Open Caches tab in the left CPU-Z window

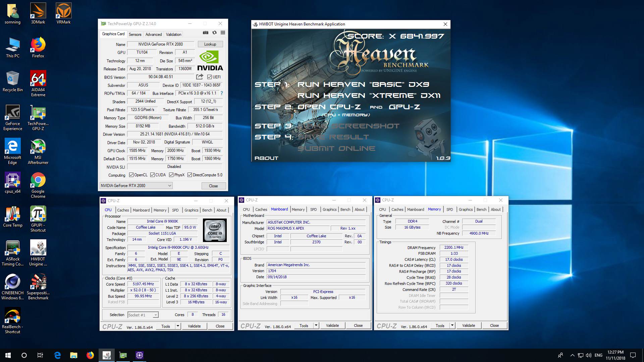pyautogui.click(x=123, y=210)
